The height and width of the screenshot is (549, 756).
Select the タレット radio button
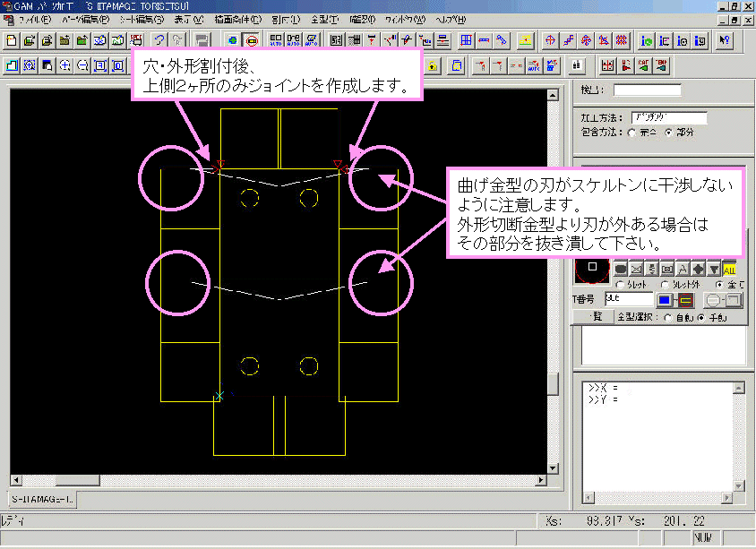coord(621,285)
